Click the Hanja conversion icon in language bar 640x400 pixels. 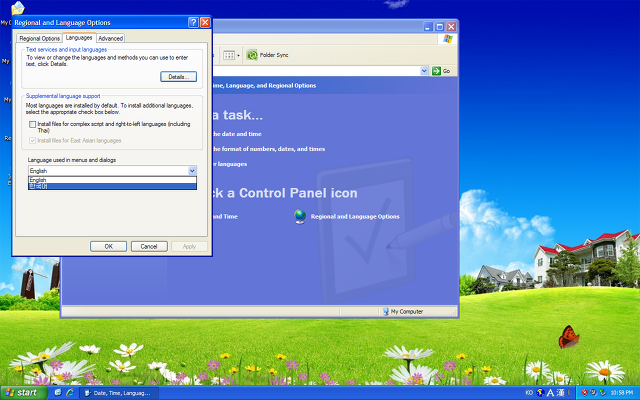pos(560,393)
